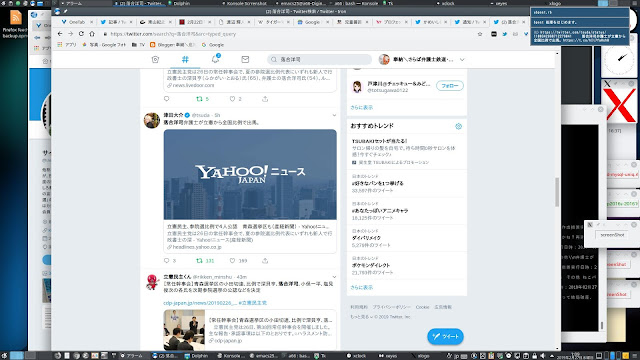Viewport: 640px width, 360px height.
Task: Open アプリ apps bookmark
Action: [67, 45]
